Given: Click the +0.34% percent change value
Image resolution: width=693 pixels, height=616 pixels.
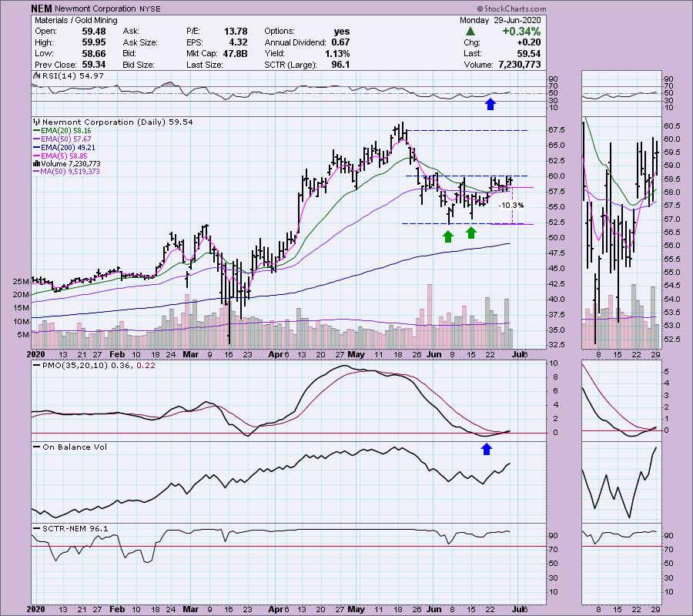Looking at the screenshot, I should point(521,32).
